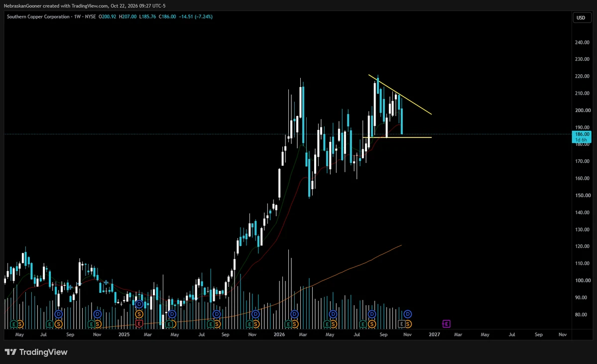Click the 2027 time axis label
The width and height of the screenshot is (597, 364).
tap(434, 334)
